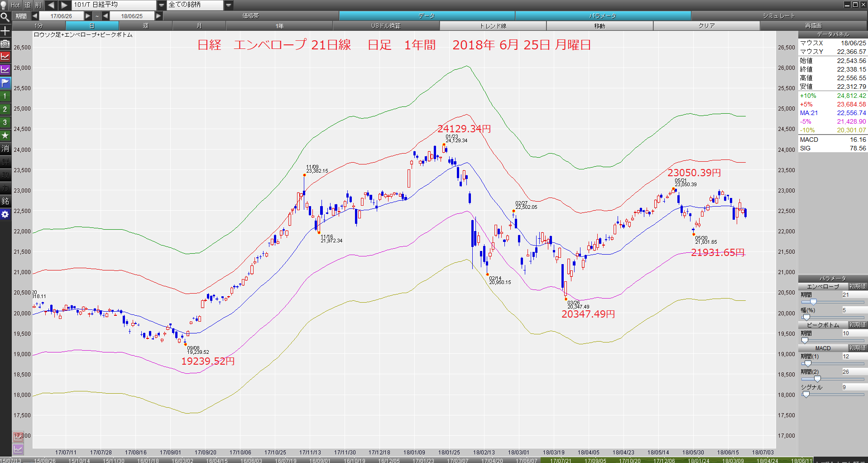Select the 月 monthly timeframe tab
This screenshot has height=463, width=868.
pyautogui.click(x=199, y=26)
